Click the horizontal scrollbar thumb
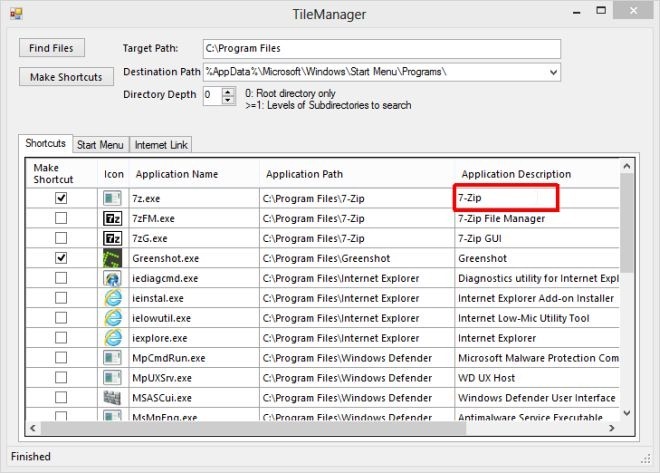This screenshot has width=660, height=473. 253,428
